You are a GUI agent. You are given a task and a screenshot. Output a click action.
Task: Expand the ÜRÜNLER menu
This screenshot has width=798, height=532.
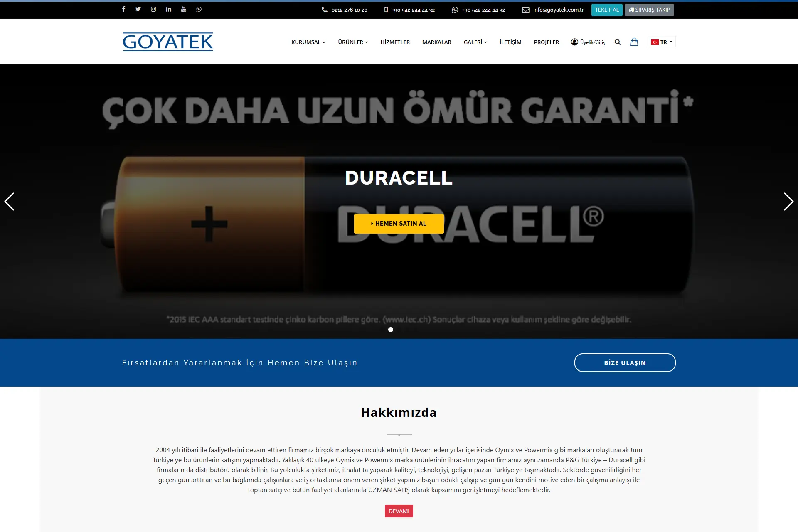tap(353, 42)
